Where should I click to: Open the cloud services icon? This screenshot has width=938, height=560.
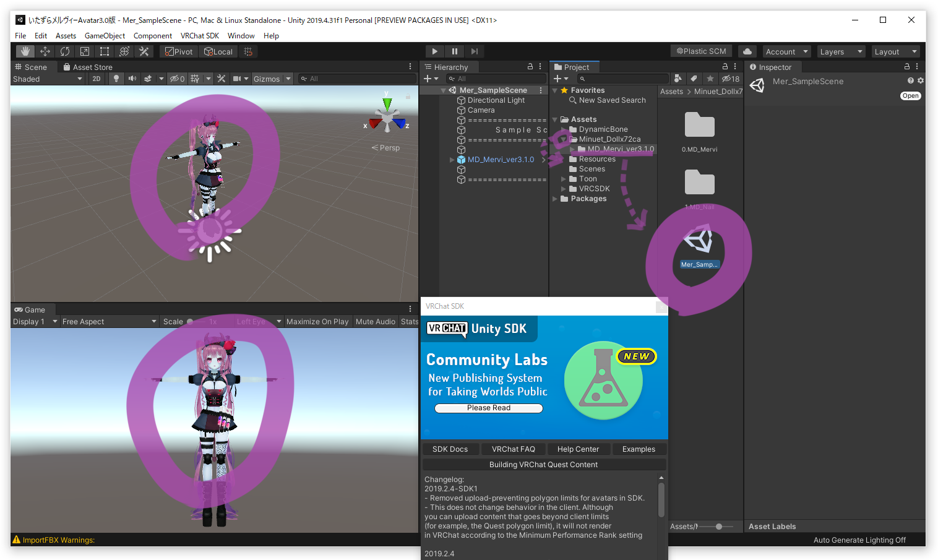click(747, 51)
